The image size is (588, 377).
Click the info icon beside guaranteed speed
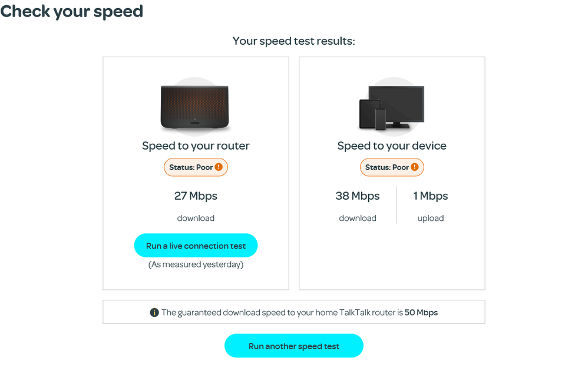[154, 313]
